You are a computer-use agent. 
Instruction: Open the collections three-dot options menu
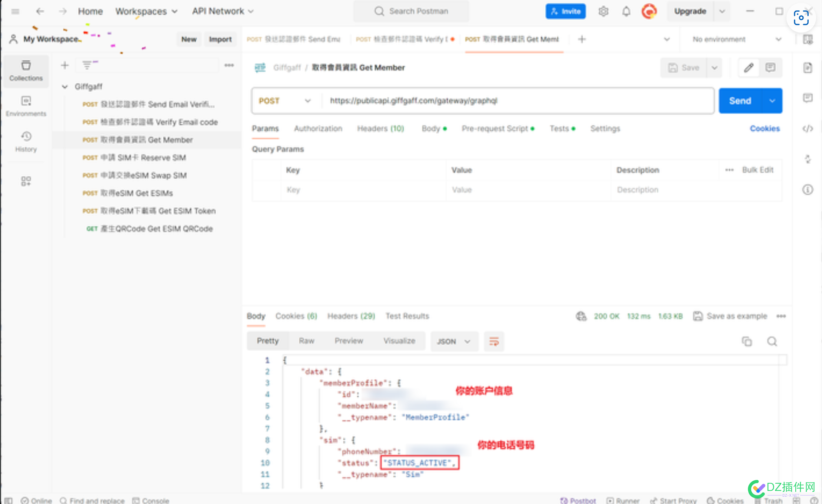(229, 66)
